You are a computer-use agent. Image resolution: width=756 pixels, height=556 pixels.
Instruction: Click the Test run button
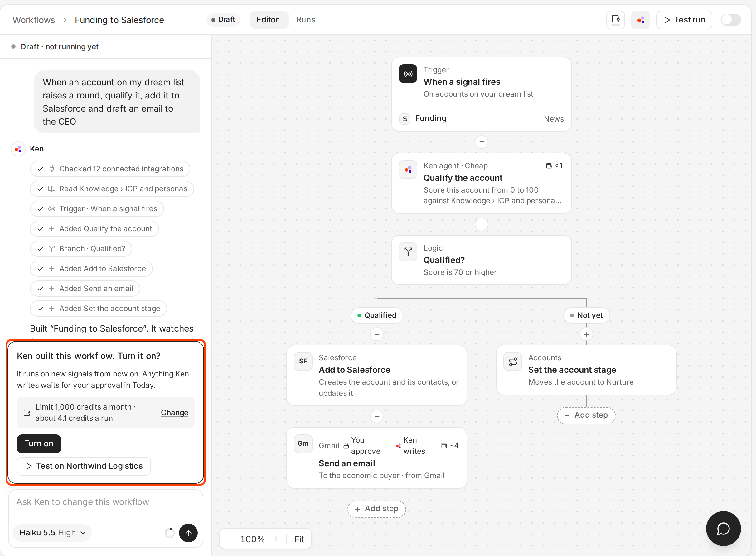pyautogui.click(x=684, y=20)
